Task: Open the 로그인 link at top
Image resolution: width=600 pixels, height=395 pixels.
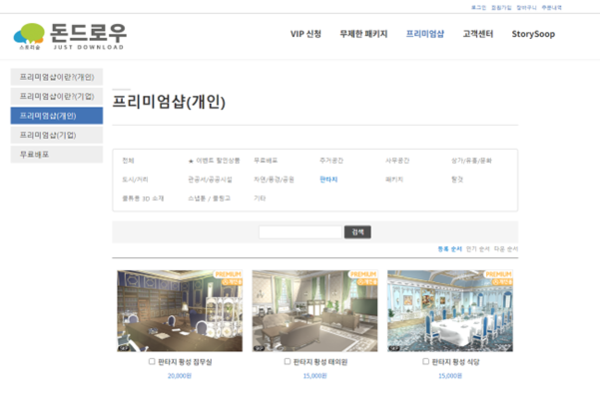Action: click(x=478, y=8)
